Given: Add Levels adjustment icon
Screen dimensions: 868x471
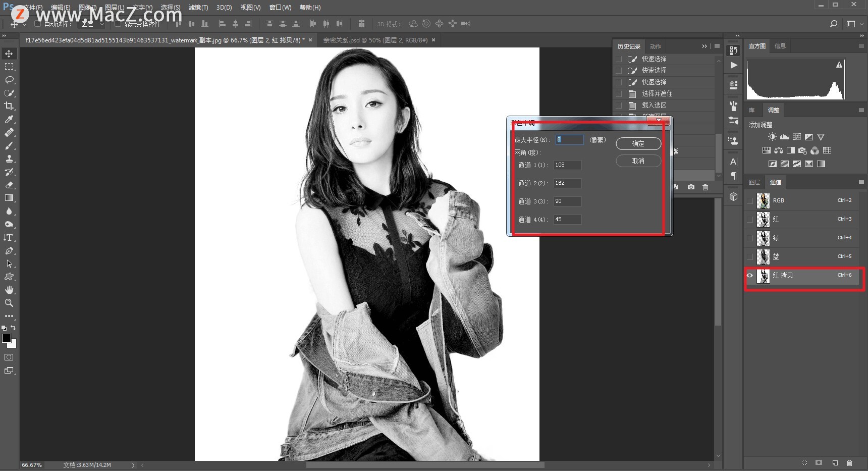Looking at the screenshot, I should point(784,137).
